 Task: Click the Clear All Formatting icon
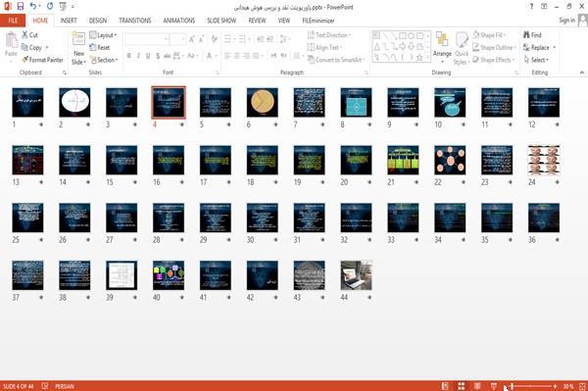pos(214,38)
